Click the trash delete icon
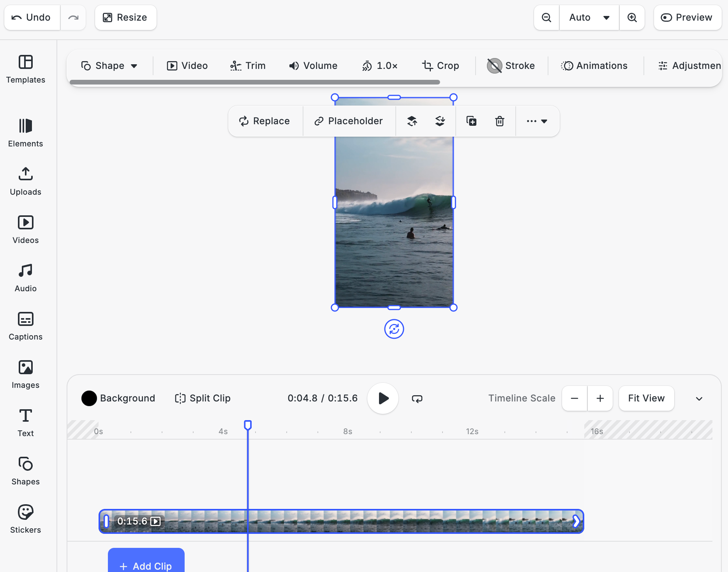 pos(500,121)
